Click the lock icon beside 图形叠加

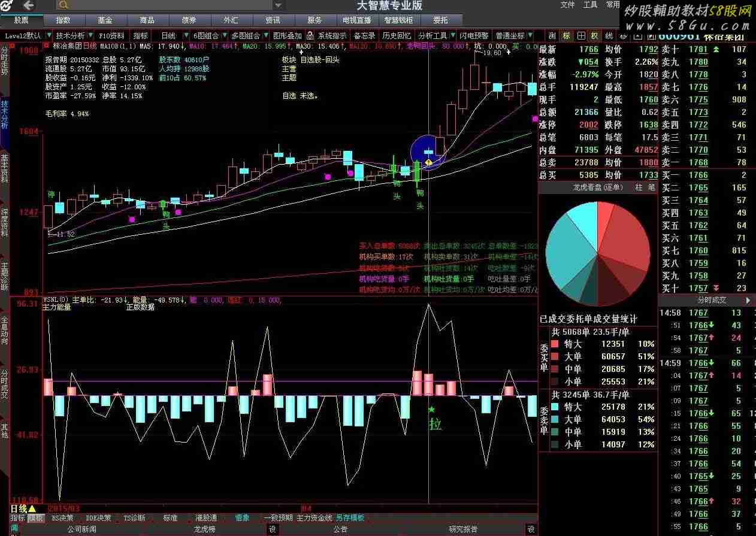[310, 36]
